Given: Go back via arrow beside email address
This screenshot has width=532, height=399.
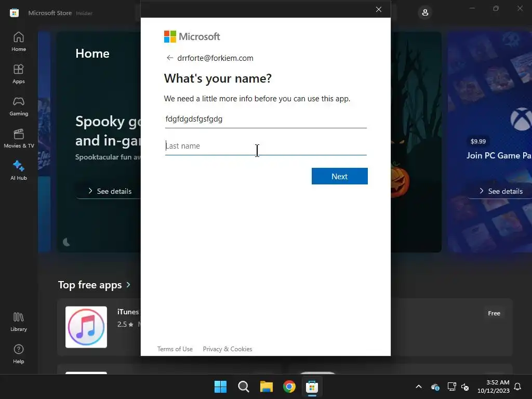Looking at the screenshot, I should [170, 58].
